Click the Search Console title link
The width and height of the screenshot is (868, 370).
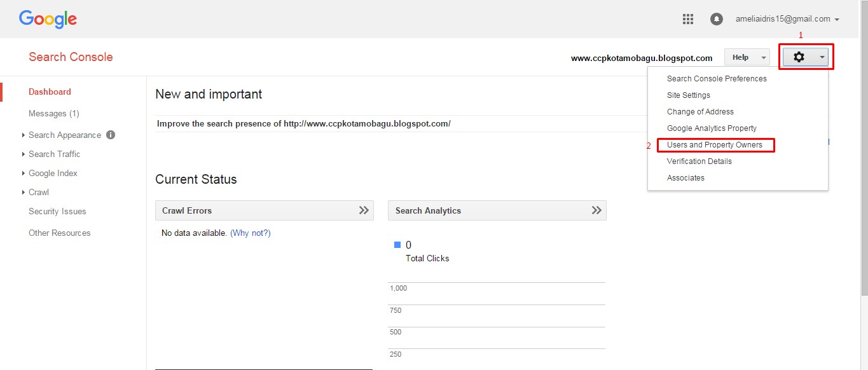[71, 57]
